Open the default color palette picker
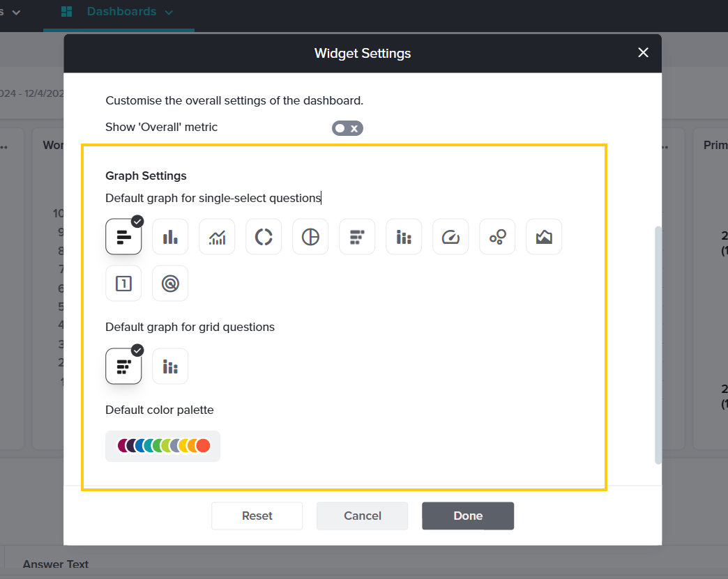Image resolution: width=728 pixels, height=579 pixels. point(162,446)
